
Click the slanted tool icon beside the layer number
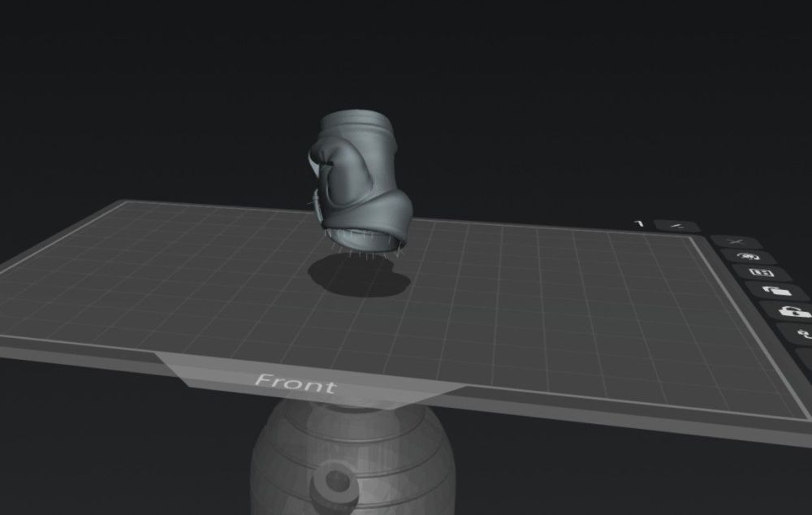[x=676, y=226]
